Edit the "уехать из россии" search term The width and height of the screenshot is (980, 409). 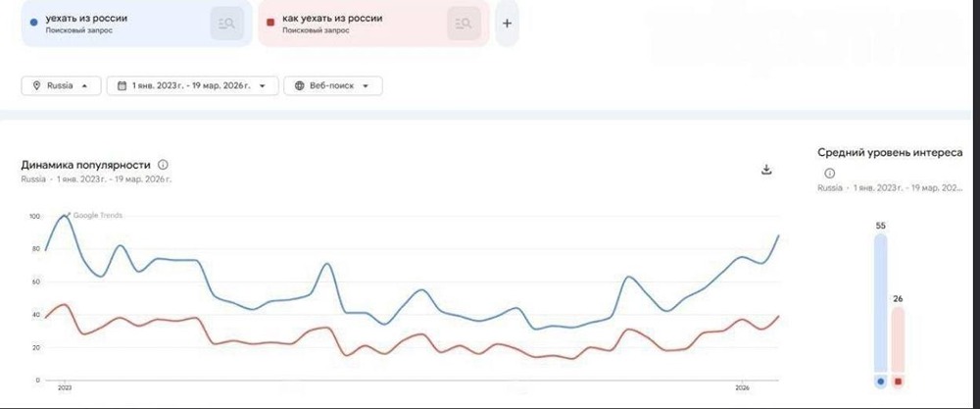point(86,19)
